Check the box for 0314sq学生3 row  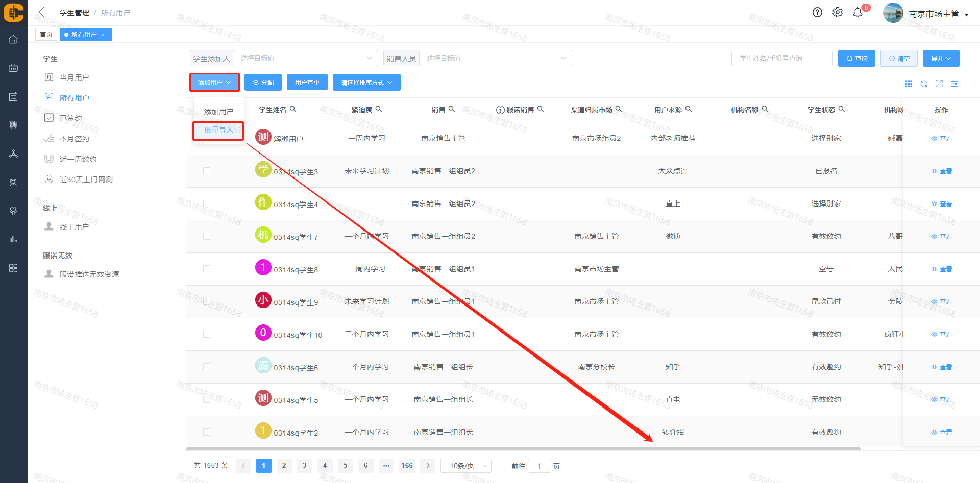pos(207,171)
